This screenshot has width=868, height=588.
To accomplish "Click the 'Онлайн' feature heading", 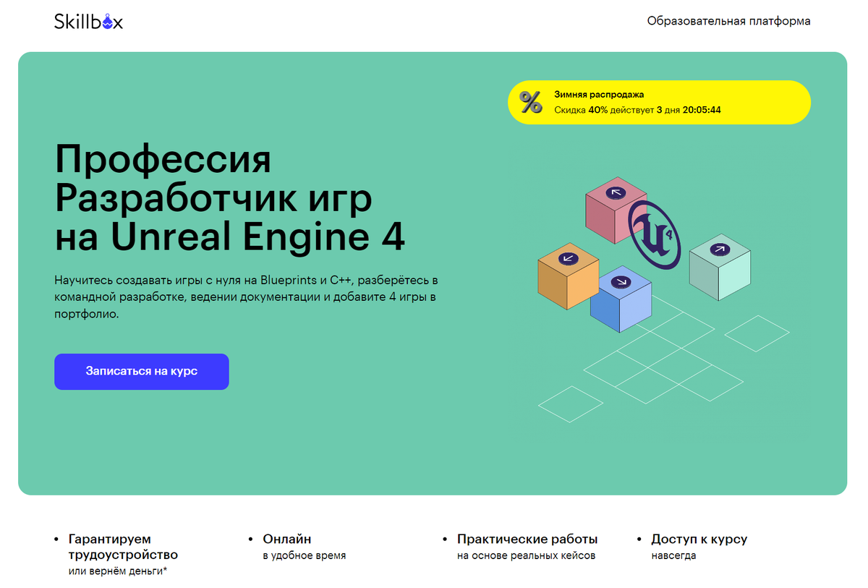I will [x=287, y=540].
